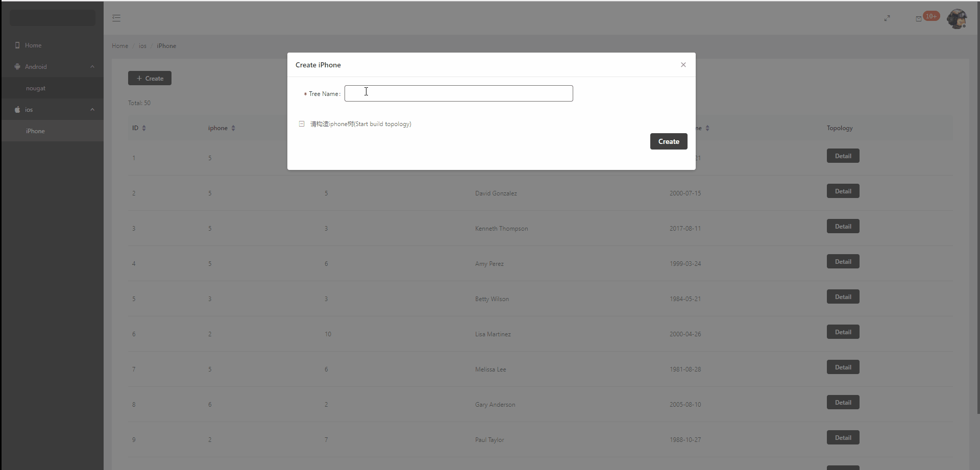The width and height of the screenshot is (980, 470).
Task: Select the Start build topology tree node
Action: click(x=361, y=124)
